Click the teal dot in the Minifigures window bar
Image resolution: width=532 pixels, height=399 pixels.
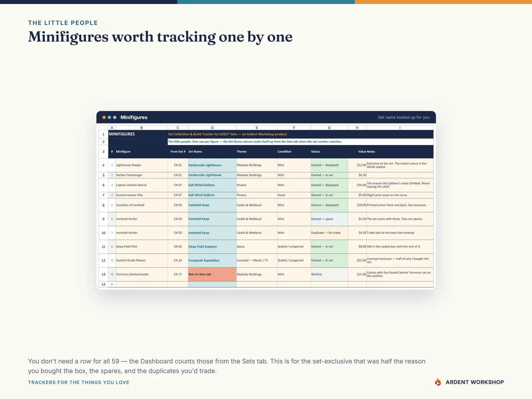pyautogui.click(x=109, y=117)
